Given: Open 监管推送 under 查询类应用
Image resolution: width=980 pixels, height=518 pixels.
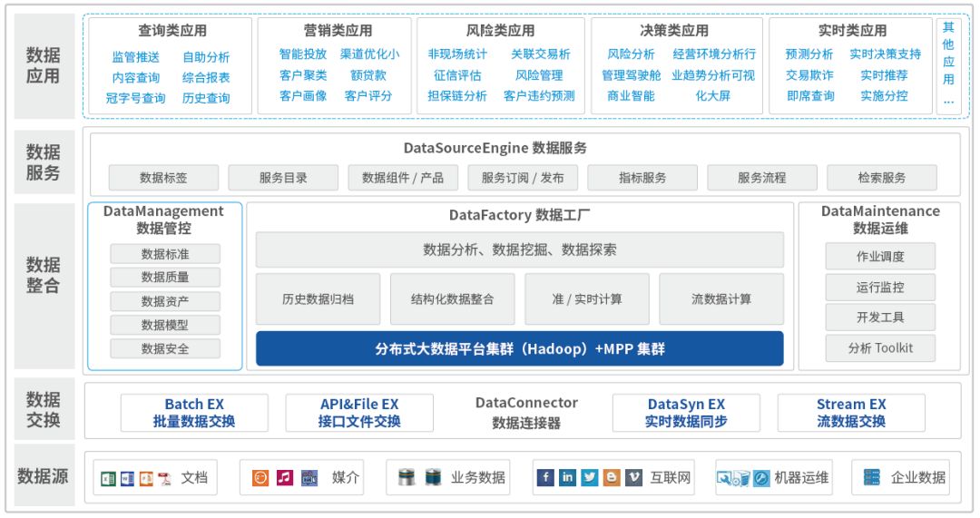Looking at the screenshot, I should [135, 57].
